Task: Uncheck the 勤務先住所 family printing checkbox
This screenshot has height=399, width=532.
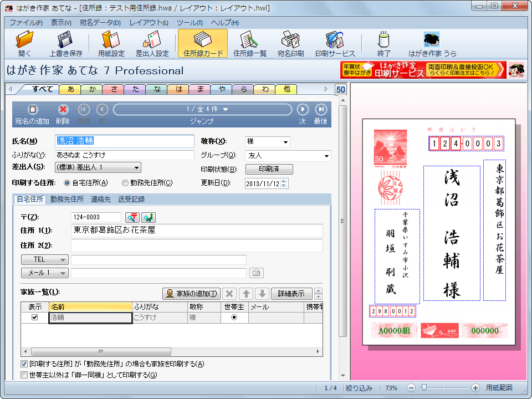Action: 24,364
